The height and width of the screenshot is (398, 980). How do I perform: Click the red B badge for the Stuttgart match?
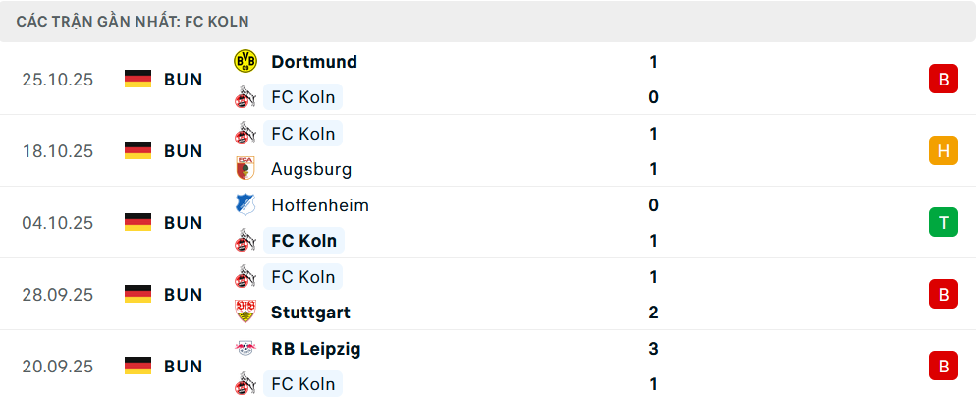943,295
